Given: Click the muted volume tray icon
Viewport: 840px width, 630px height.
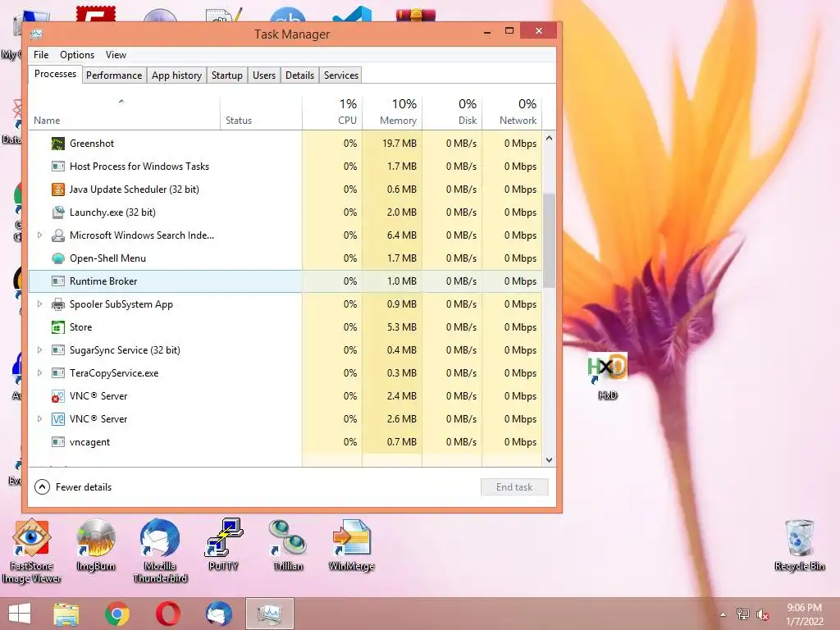Looking at the screenshot, I should tap(762, 615).
